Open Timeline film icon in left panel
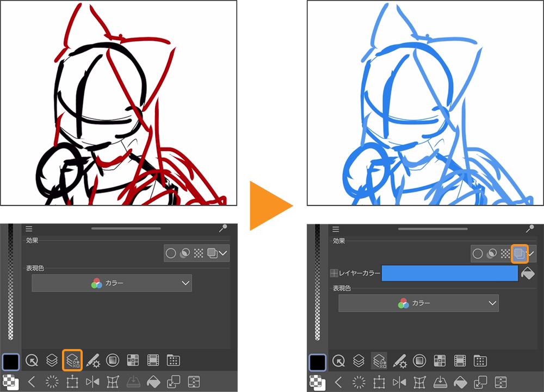544x392 pixels. tap(153, 360)
